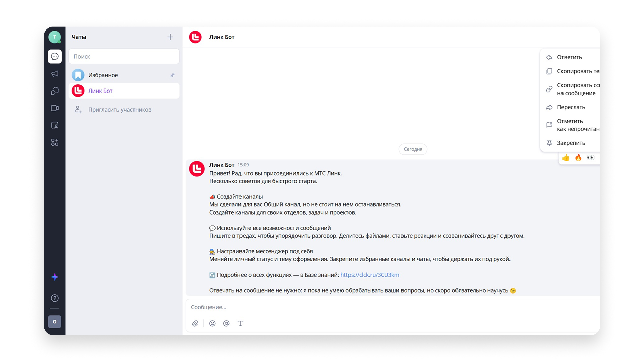The width and height of the screenshot is (644, 362).
Task: Open the emoji picker smiley icon
Action: pyautogui.click(x=212, y=323)
